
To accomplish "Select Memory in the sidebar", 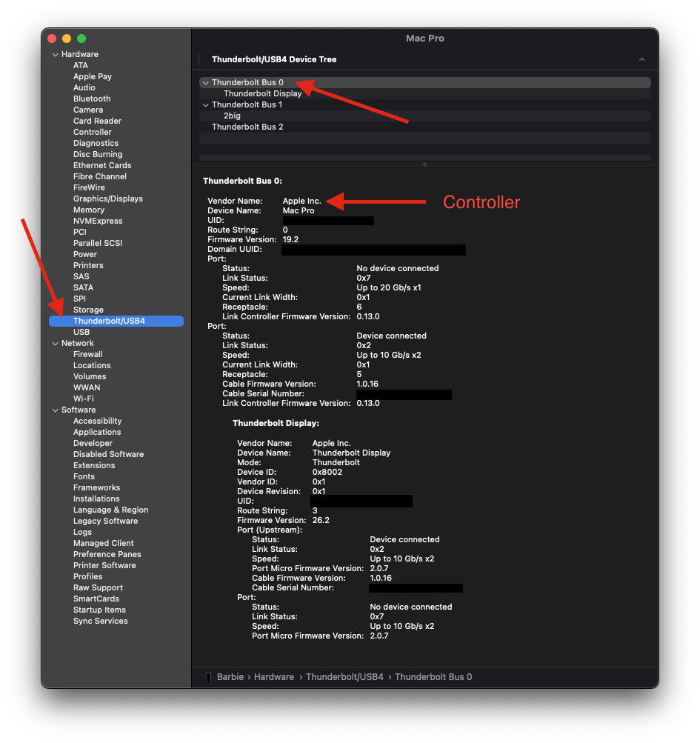I will click(x=89, y=210).
